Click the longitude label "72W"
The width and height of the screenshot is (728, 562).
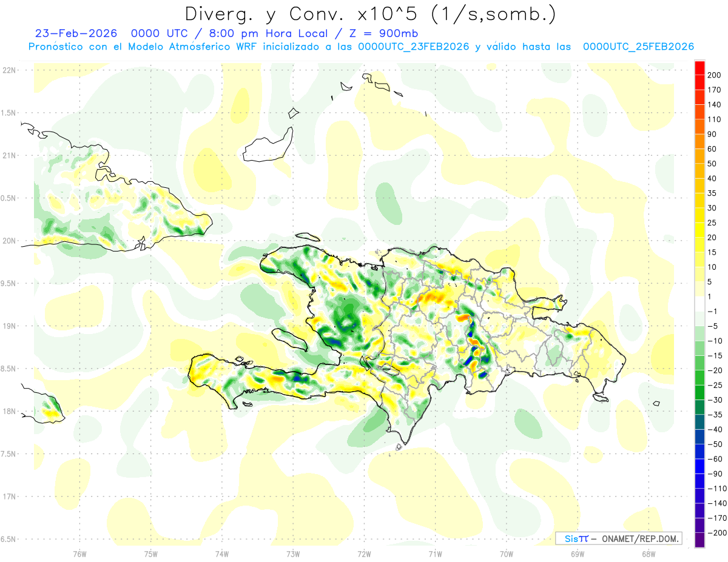[x=364, y=554]
